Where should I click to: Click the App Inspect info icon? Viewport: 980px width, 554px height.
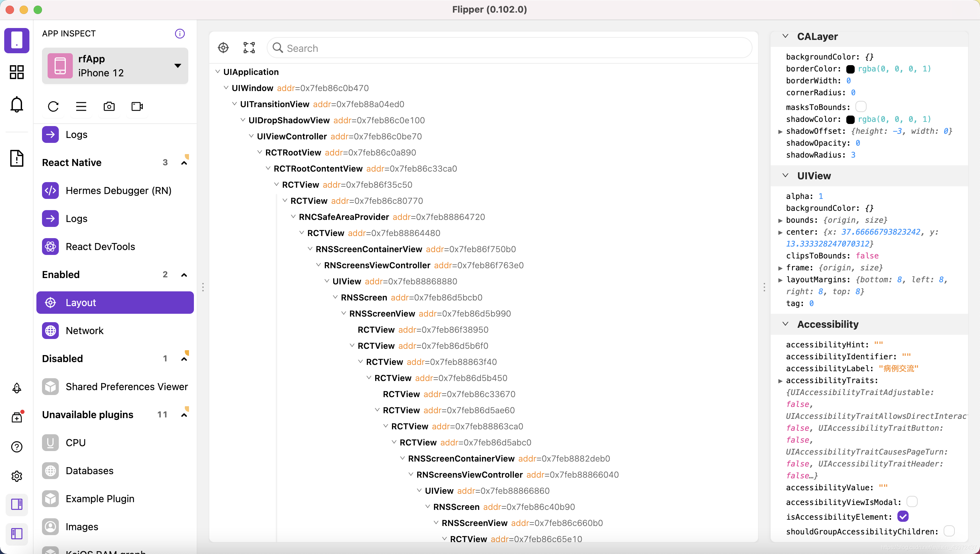point(180,34)
